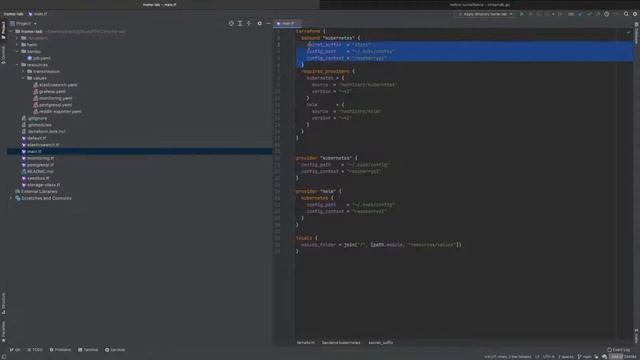Open monitoring.tf file
Viewport: 640px width, 360px height.
click(40, 158)
